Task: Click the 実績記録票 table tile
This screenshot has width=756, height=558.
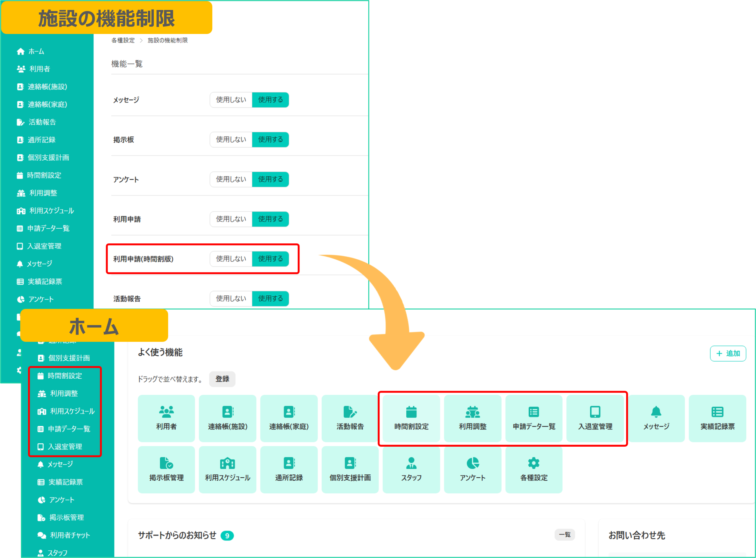Action: pos(717,418)
